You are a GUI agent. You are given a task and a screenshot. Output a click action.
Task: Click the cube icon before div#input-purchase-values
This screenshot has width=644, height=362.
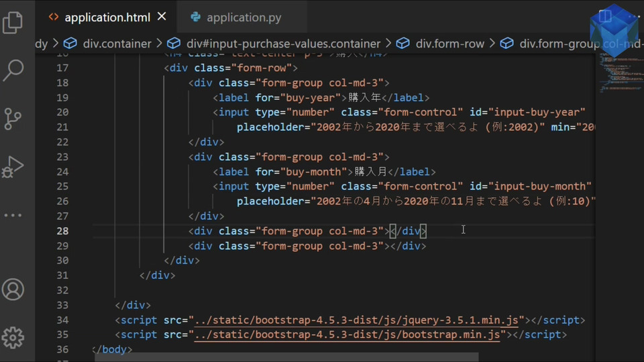(x=174, y=43)
